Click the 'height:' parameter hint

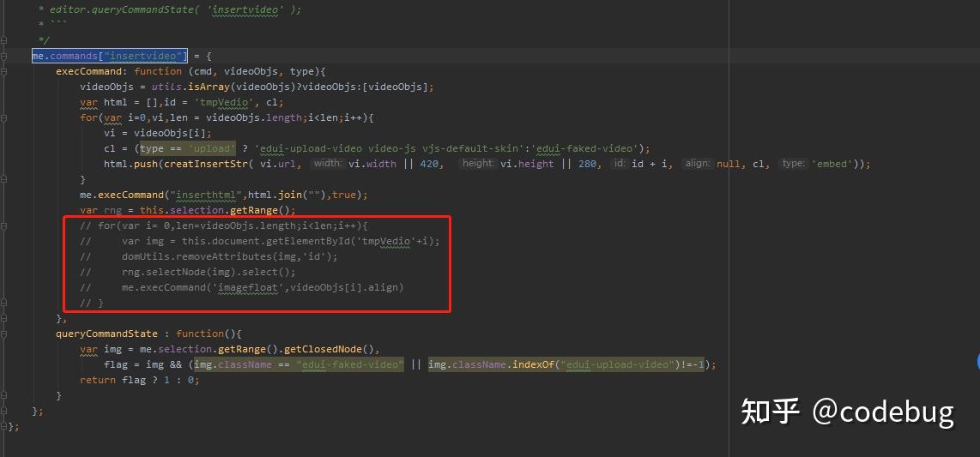click(x=477, y=164)
